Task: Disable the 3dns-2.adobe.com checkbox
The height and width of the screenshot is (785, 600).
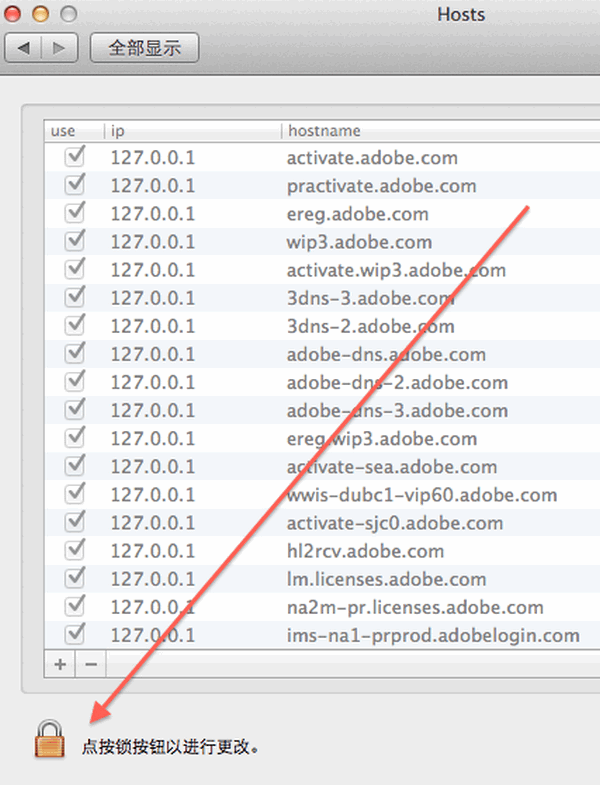Action: tap(75, 325)
